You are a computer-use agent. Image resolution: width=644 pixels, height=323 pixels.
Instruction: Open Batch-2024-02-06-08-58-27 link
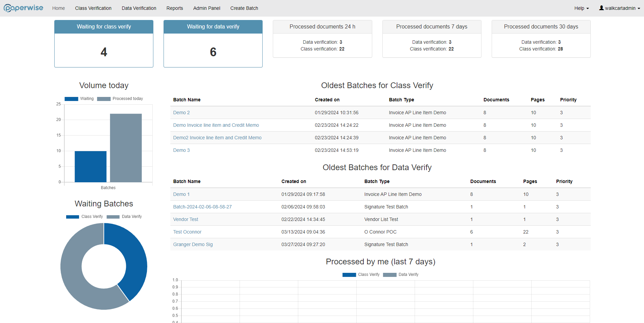pos(203,207)
